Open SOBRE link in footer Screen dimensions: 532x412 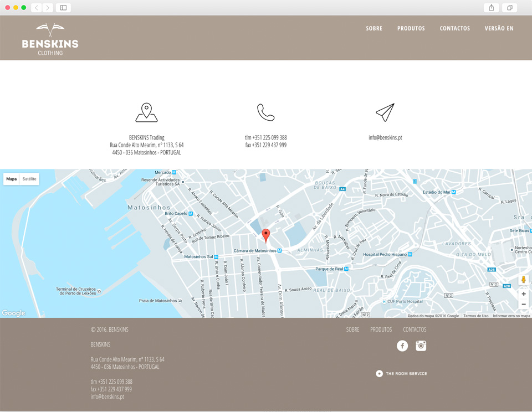tap(352, 329)
